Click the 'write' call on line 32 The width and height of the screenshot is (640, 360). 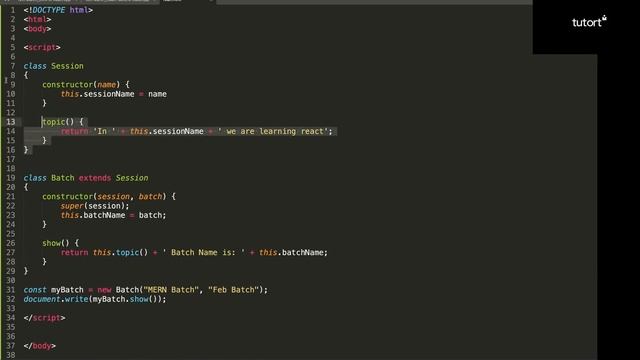pyautogui.click(x=76, y=299)
